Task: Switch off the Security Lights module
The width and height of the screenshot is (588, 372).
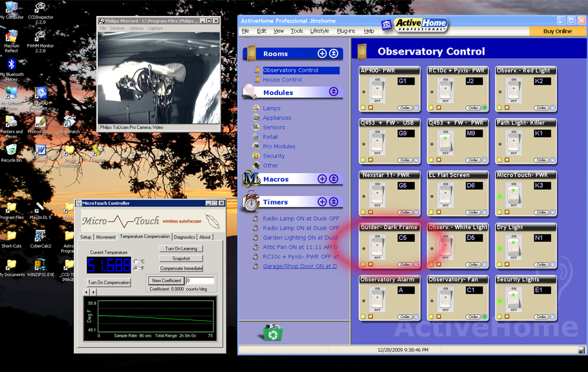Action: coord(514,299)
